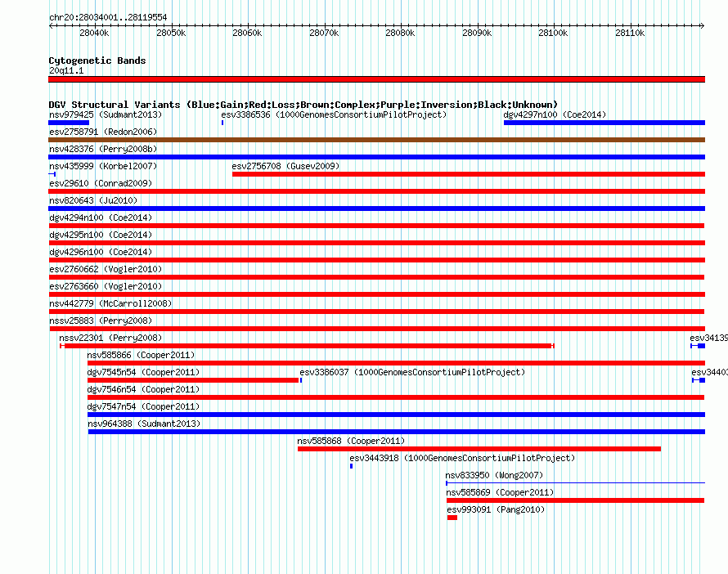Click the DGV Structural Variants track title

click(x=303, y=105)
